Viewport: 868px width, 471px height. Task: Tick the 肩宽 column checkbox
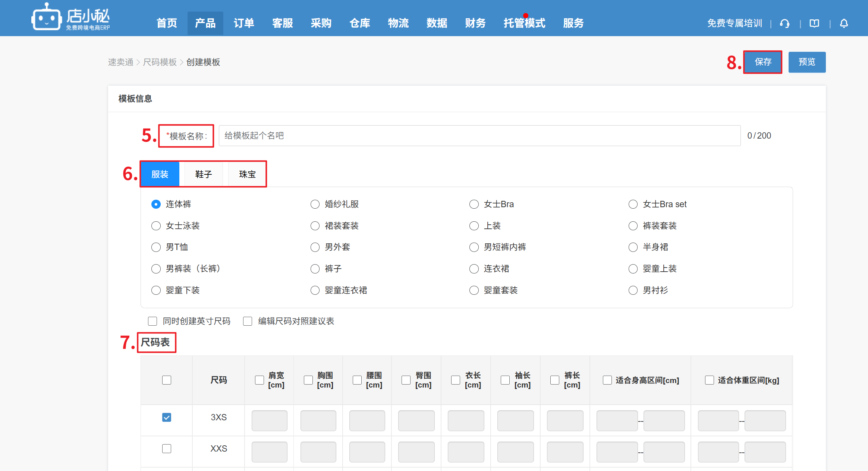(x=260, y=380)
